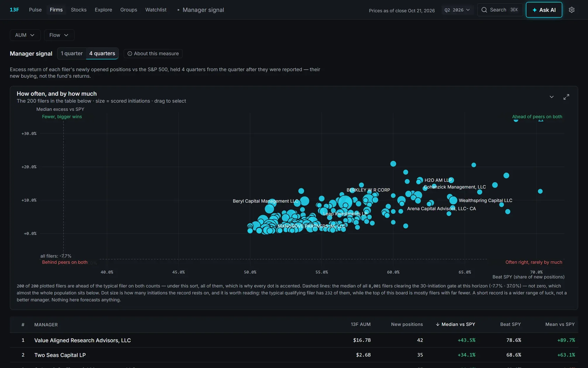Open the Flow filter dropdown
Screen dimensions: 588x368
(59, 35)
